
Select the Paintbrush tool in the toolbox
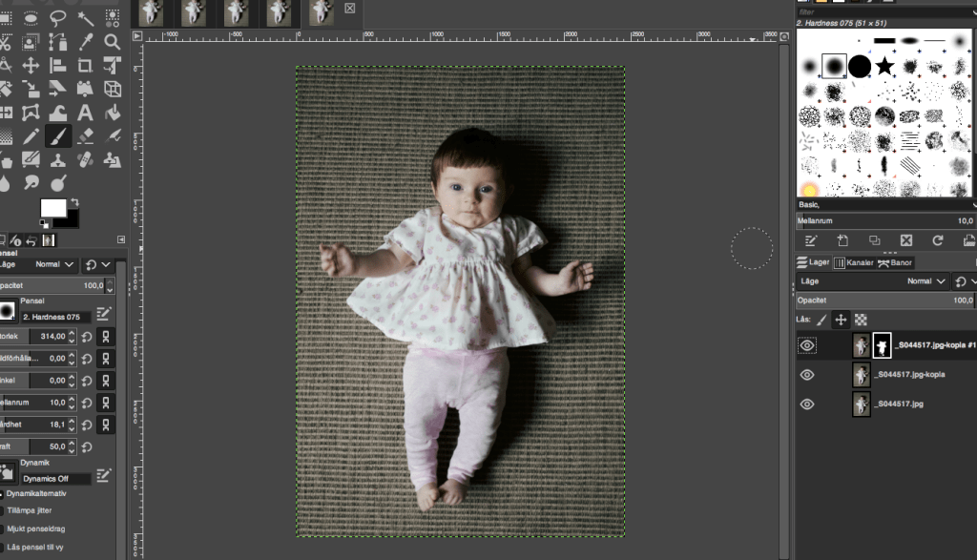click(x=58, y=136)
